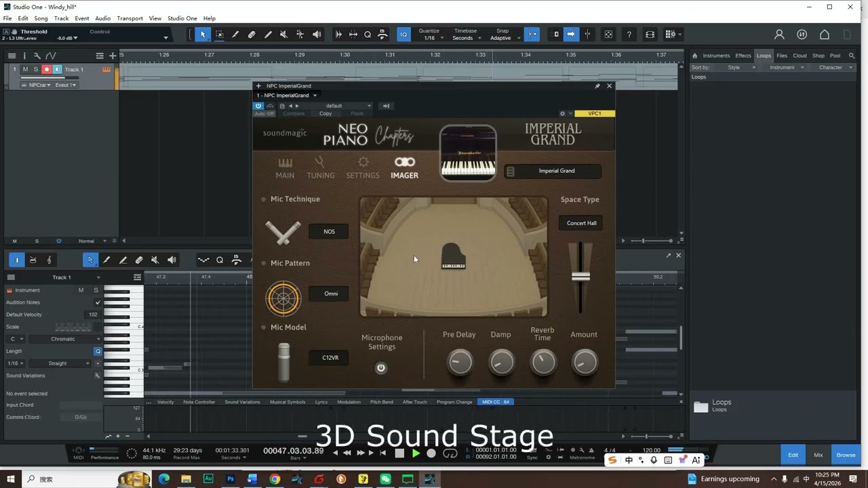Viewport: 868px width, 488px height.
Task: Open the Mic Pattern Omni selector
Action: click(x=329, y=293)
